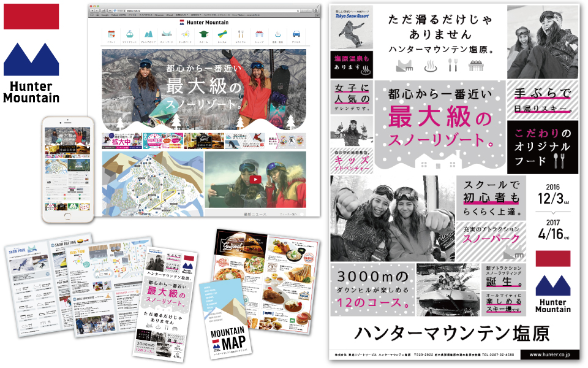Open the reading list icon in bookmarks bar
588x368 pixels.
pos(92,15)
